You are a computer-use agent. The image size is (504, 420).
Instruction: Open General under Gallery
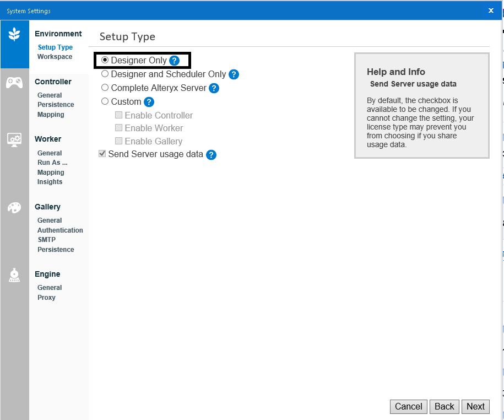(x=50, y=220)
